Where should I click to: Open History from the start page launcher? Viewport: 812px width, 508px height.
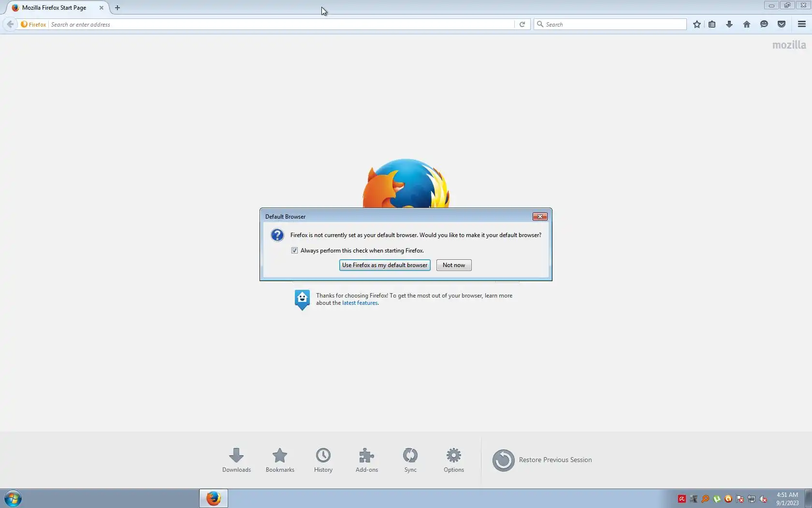click(x=323, y=460)
